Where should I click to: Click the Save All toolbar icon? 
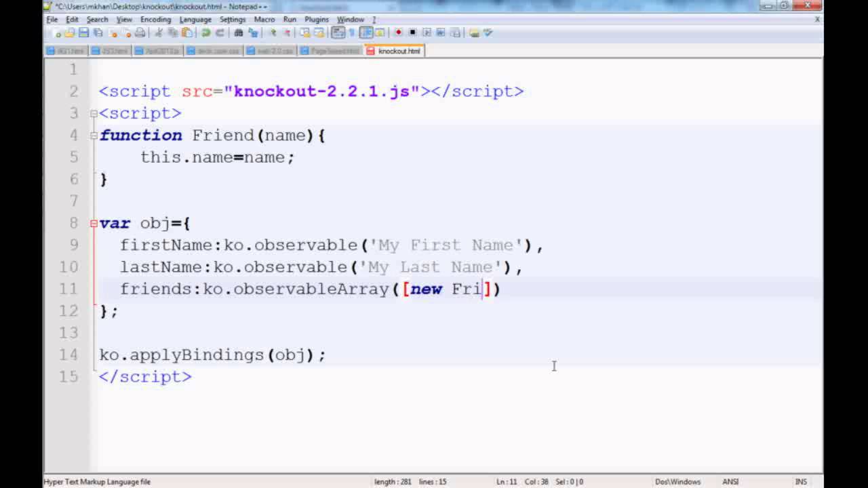tap(98, 33)
